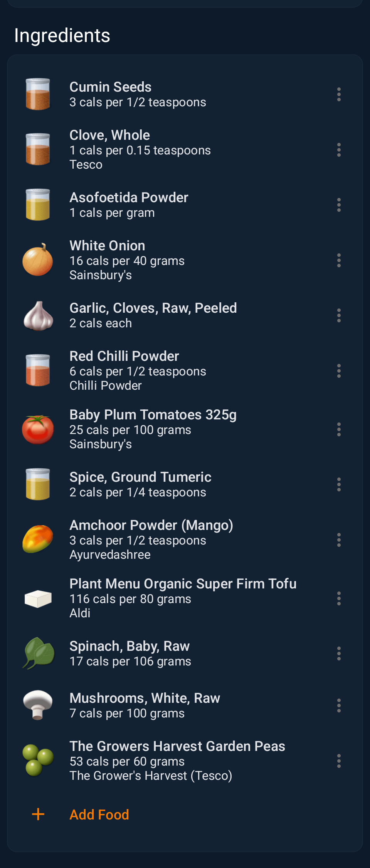Viewport: 370px width, 868px height.
Task: Tap the tofu block icon
Action: [38, 599]
